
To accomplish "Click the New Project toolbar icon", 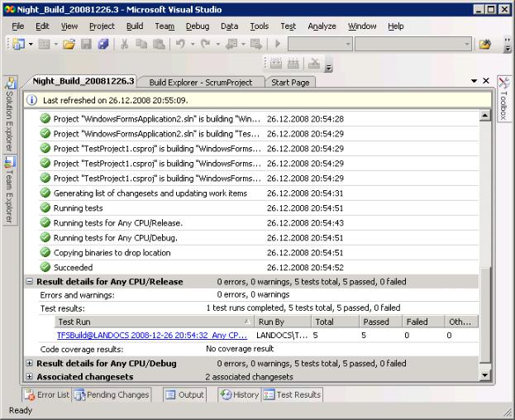I will [18, 44].
